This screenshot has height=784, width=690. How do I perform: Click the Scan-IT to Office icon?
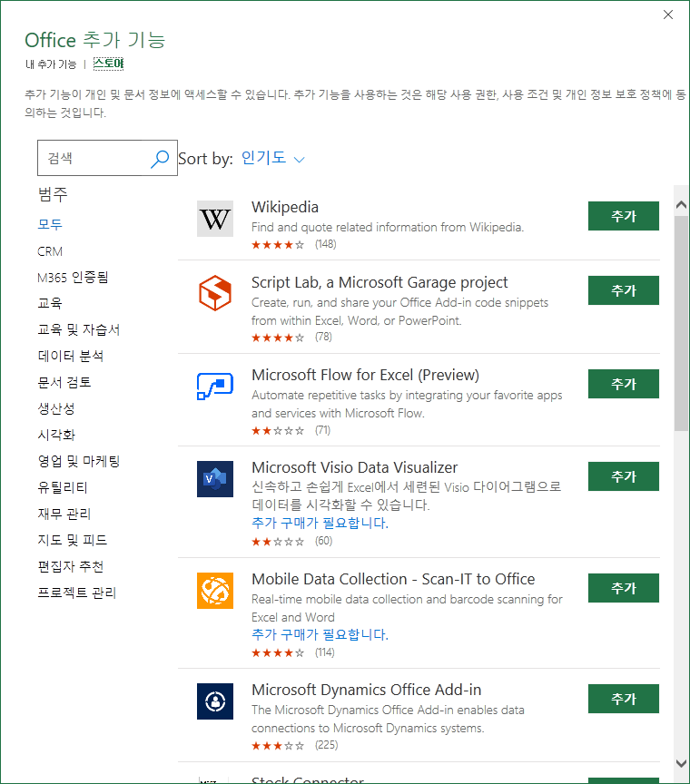(x=214, y=591)
